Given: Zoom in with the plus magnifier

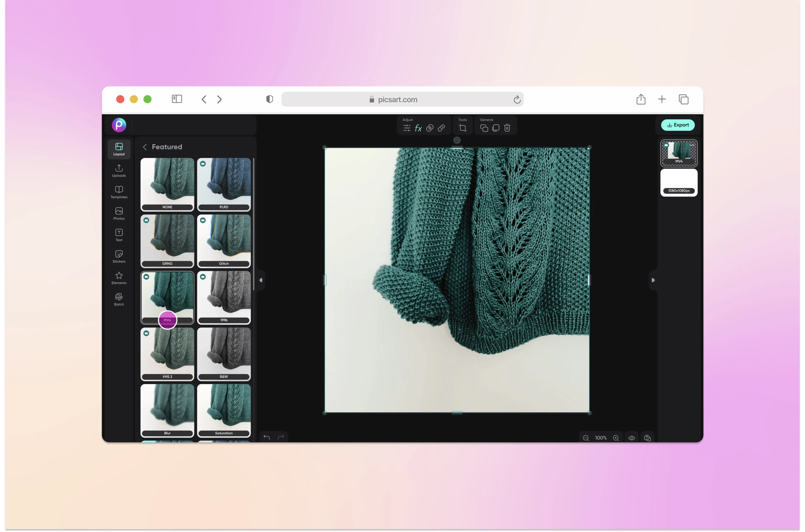Looking at the screenshot, I should pos(616,438).
